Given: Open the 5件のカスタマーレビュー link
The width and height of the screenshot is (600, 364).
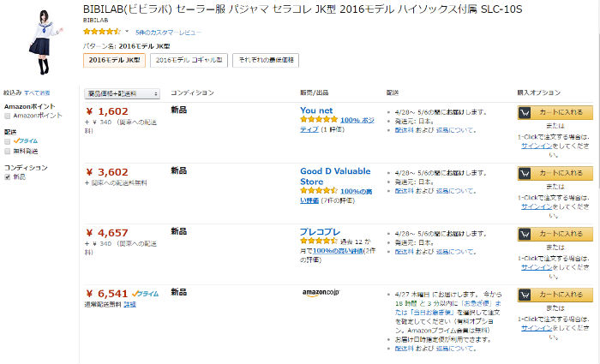Looking at the screenshot, I should (168, 32).
